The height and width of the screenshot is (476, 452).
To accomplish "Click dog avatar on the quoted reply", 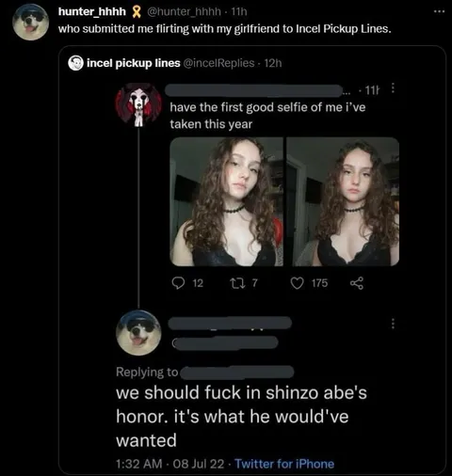I will (x=138, y=333).
